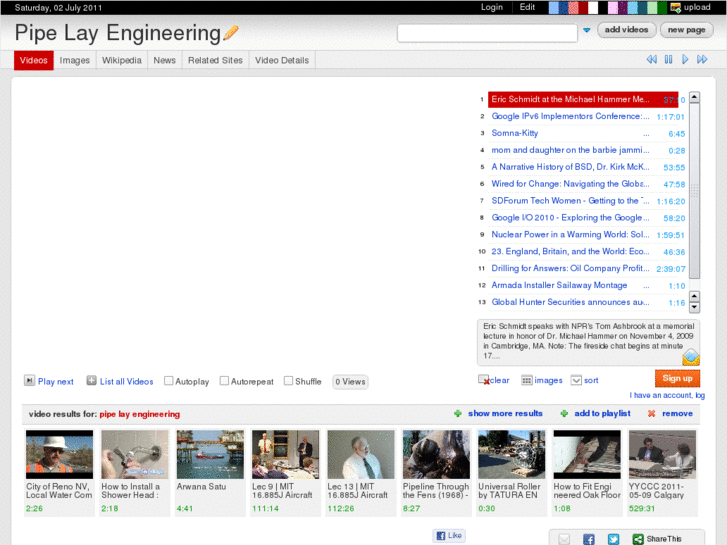The image size is (727, 545).
Task: Click the email share icon at bottom
Action: click(564, 539)
